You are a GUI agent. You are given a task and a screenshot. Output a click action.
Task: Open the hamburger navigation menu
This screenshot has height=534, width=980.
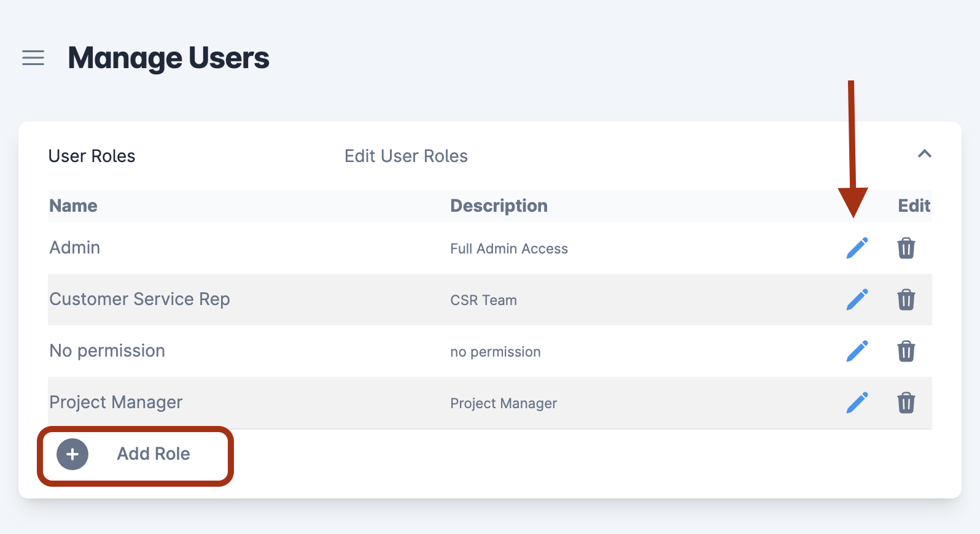point(33,58)
